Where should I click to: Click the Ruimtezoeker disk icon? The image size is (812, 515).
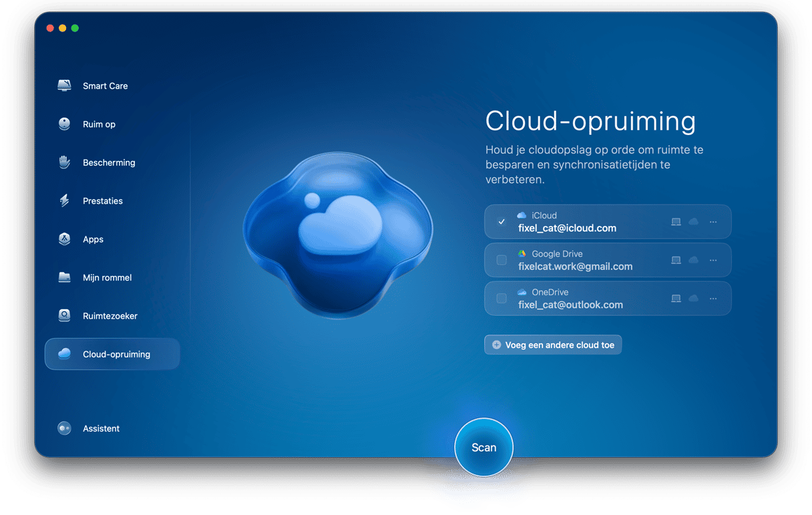[65, 316]
